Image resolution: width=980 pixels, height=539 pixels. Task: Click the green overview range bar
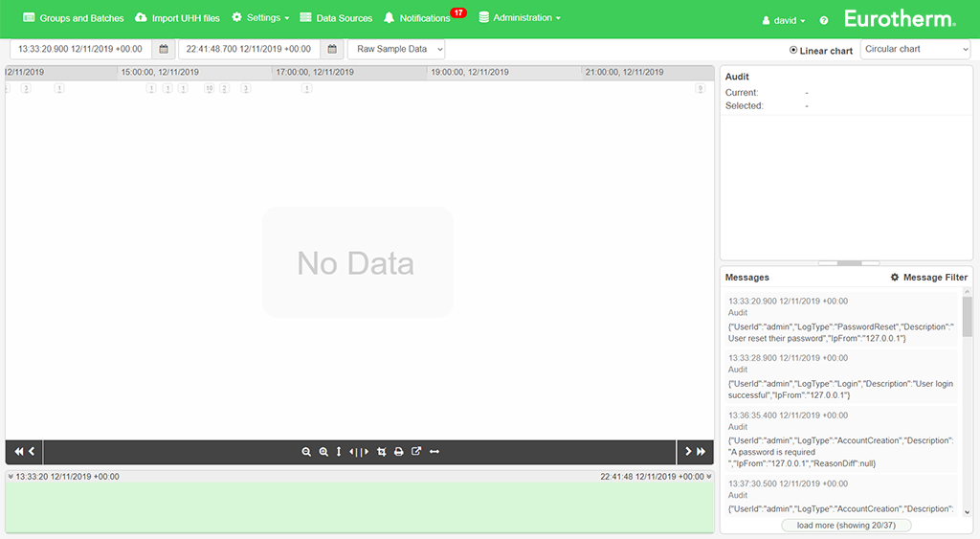[360, 507]
